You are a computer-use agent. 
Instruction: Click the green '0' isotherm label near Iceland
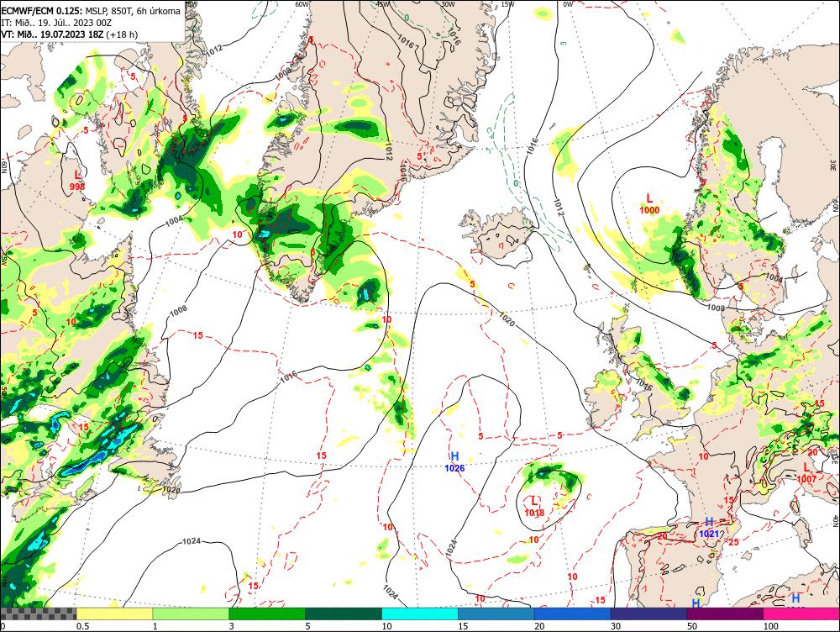pos(516,183)
